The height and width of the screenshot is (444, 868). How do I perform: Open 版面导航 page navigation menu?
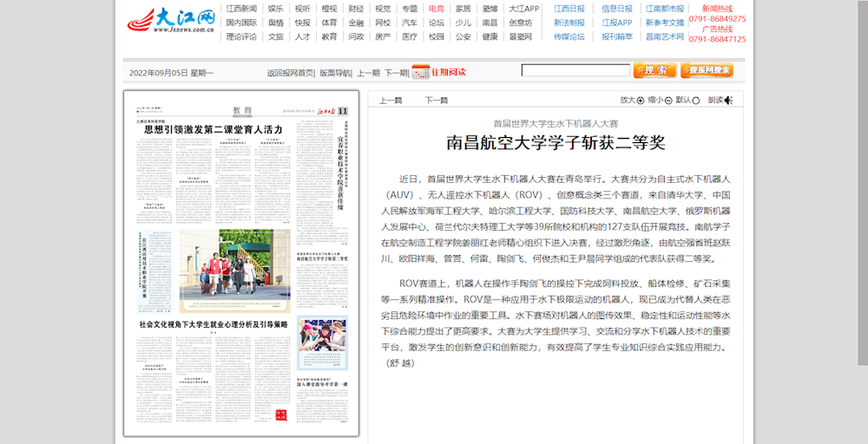click(x=334, y=73)
